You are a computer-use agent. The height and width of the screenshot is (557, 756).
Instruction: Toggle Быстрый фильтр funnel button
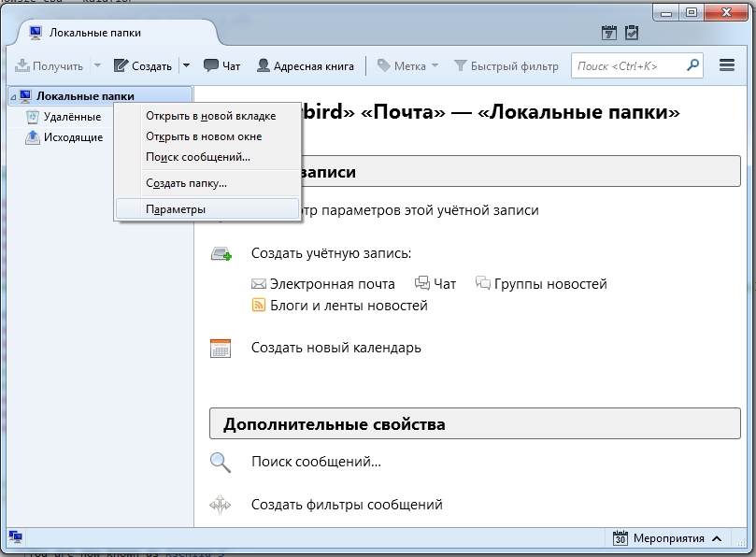tap(506, 65)
